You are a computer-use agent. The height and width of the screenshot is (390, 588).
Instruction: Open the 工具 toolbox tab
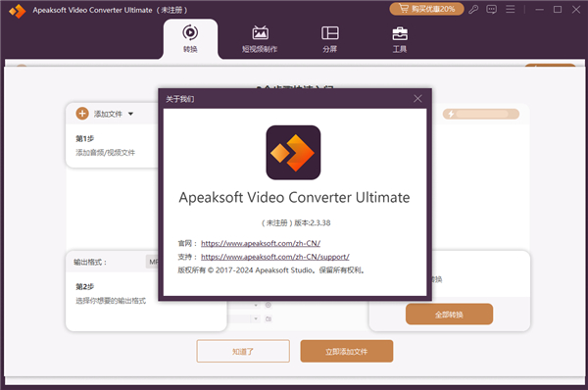pos(400,39)
